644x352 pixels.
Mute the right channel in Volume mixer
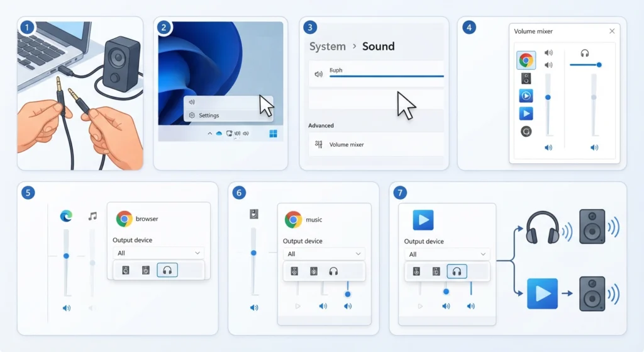594,147
